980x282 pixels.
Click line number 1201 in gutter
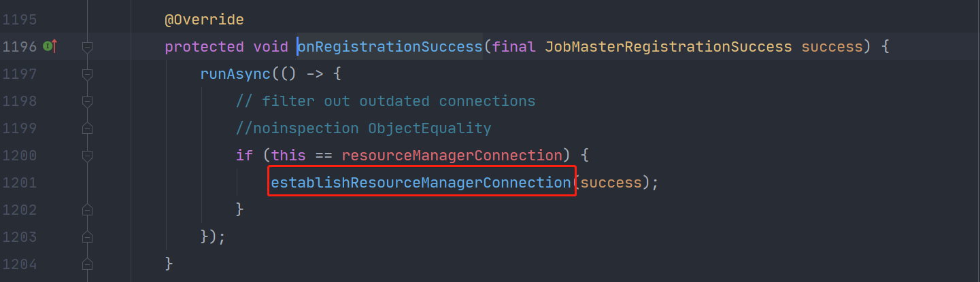[19, 182]
